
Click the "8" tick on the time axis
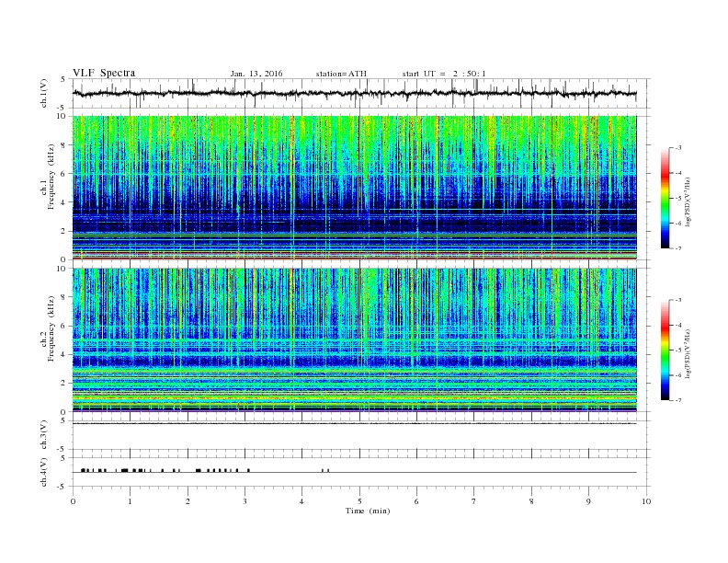(x=531, y=501)
